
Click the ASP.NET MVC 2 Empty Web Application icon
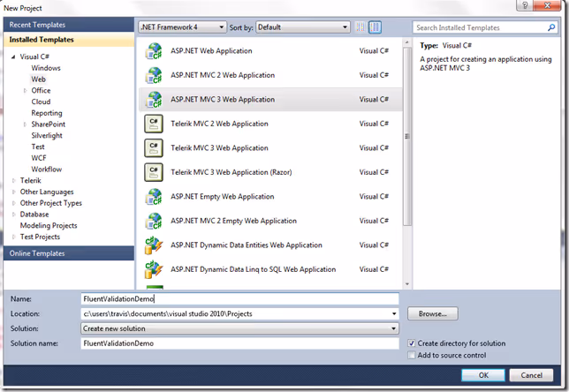coord(154,221)
